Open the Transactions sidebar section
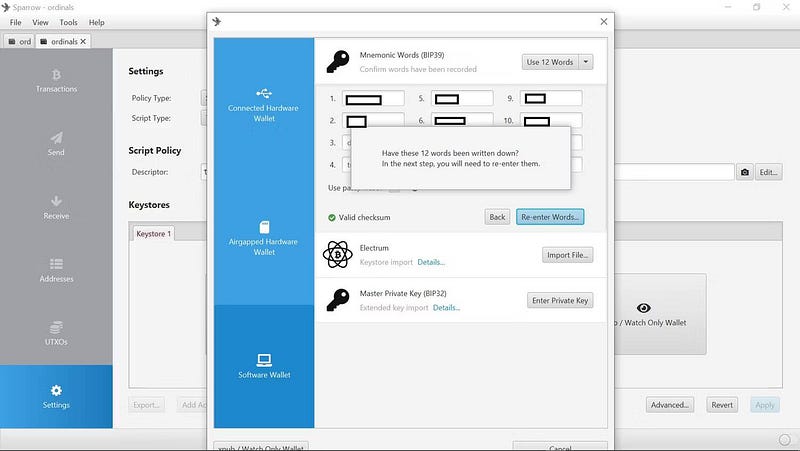This screenshot has width=800, height=451. pos(56,80)
